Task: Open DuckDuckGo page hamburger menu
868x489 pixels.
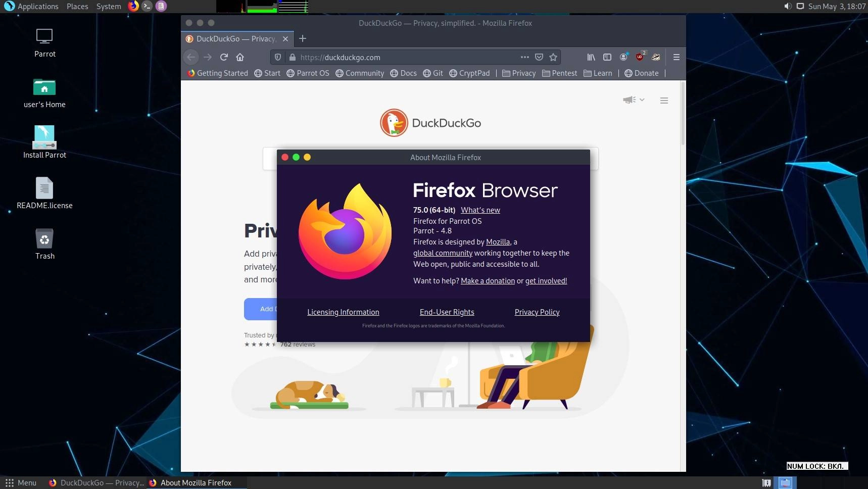Action: (664, 101)
